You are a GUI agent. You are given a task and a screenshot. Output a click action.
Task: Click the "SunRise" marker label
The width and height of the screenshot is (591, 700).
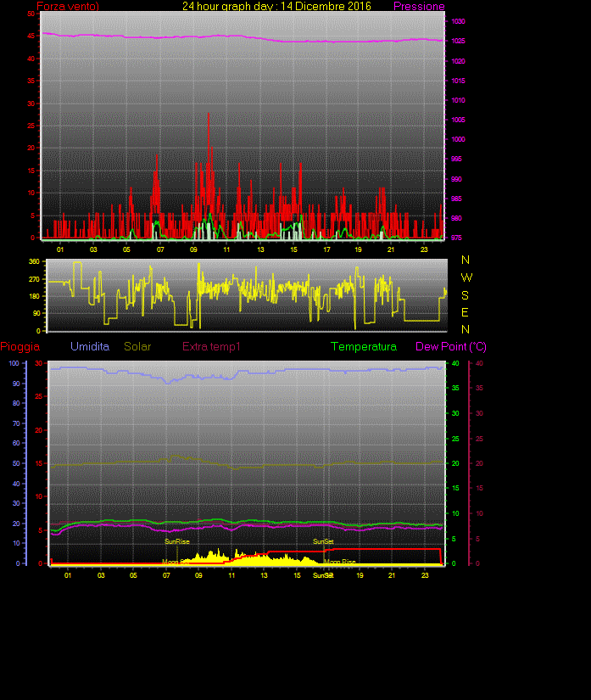point(177,541)
